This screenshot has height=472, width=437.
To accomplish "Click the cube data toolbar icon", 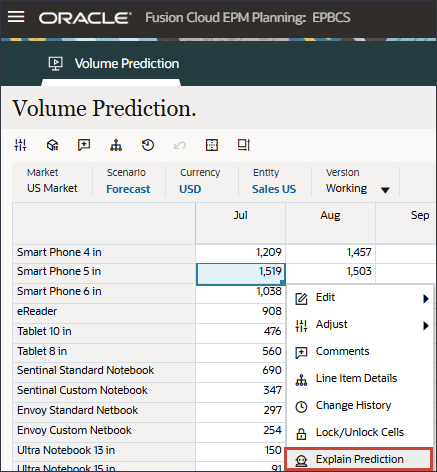I will [x=52, y=145].
